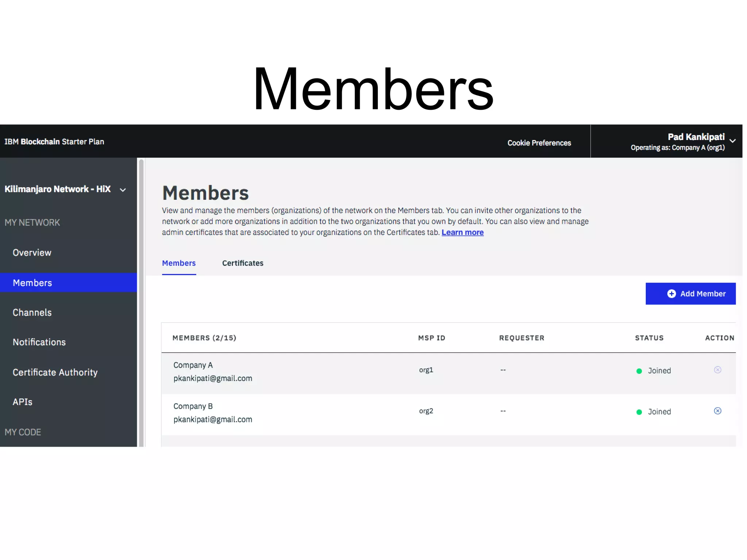Click the ACTION column header
The image size is (747, 560).
coord(720,338)
